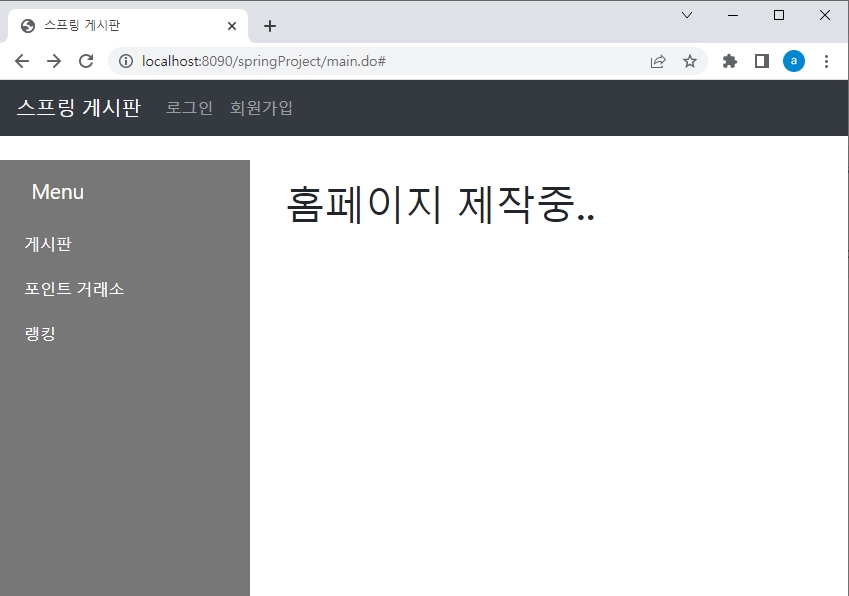Click the 홈페이지 제작중.. heading
This screenshot has width=849, height=596.
[x=440, y=204]
